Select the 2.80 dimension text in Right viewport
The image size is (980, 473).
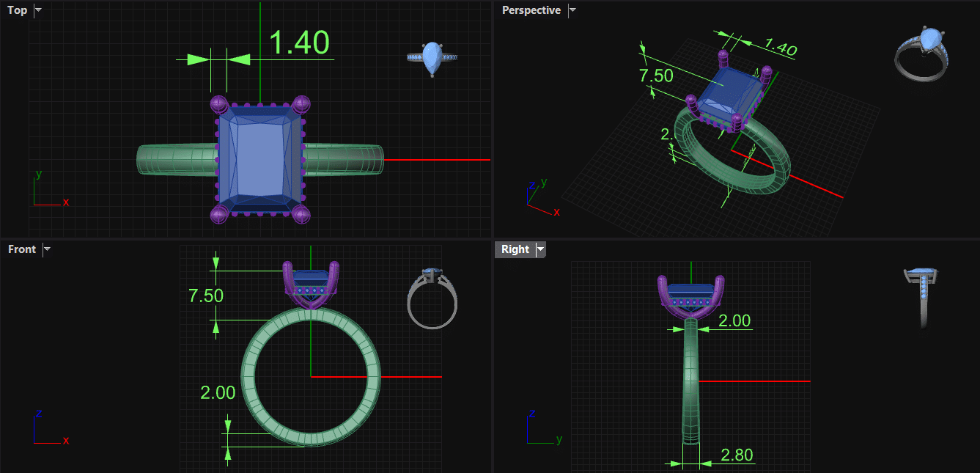click(737, 455)
